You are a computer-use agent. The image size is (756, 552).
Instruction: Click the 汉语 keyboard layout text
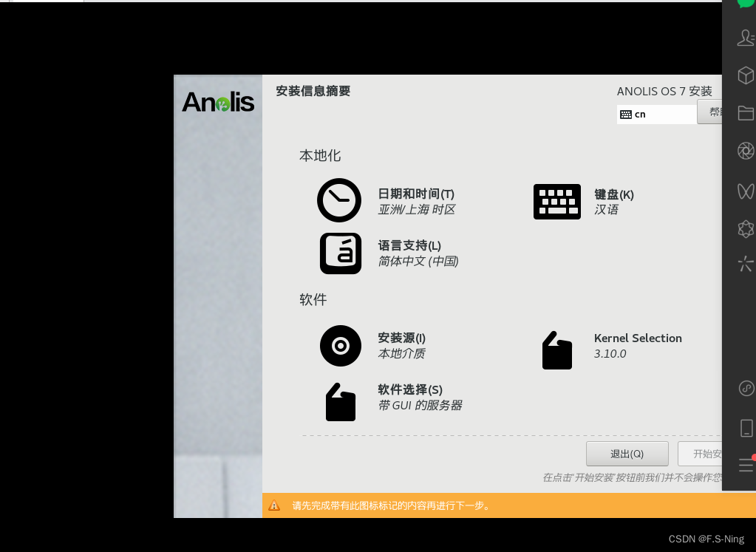[606, 210]
